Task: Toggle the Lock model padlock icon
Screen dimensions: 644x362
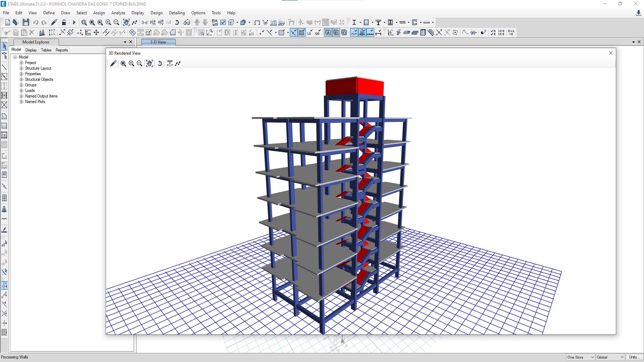Action: (x=64, y=22)
